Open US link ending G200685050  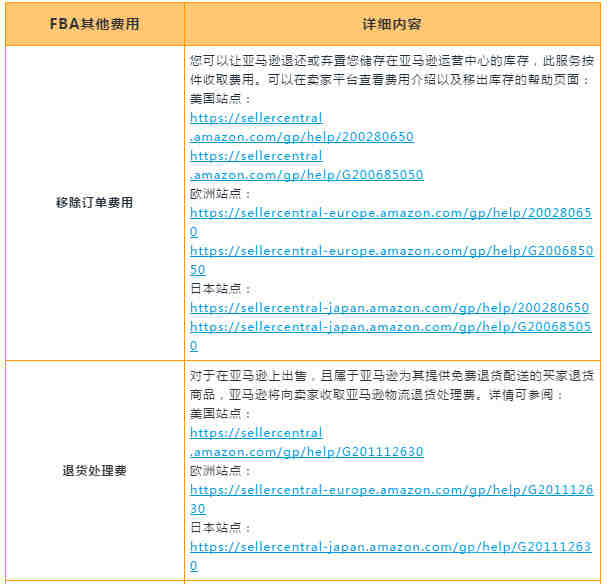point(306,165)
